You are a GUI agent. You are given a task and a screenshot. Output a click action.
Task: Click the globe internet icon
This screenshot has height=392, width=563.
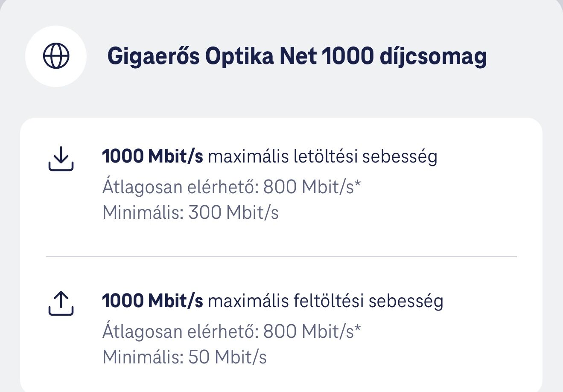pos(56,56)
